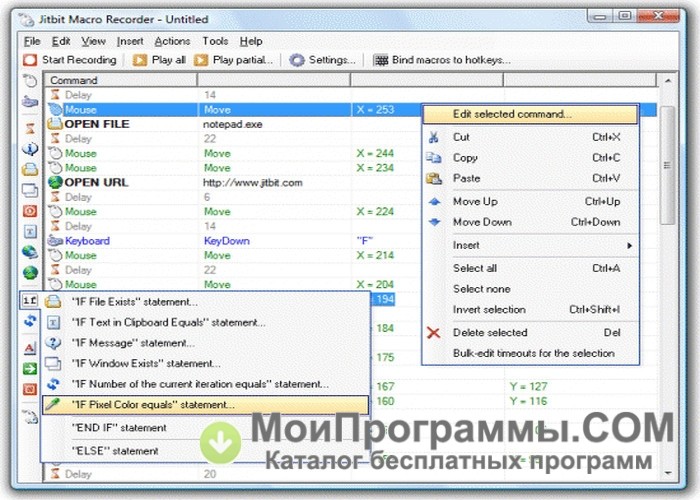
Task: Select the Mouse Move X = 214 row
Action: click(351, 255)
